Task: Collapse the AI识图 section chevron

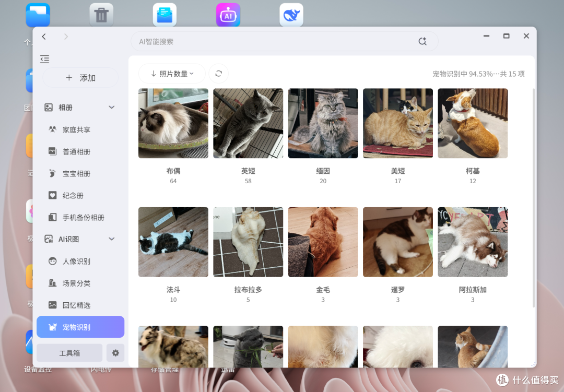Action: pyautogui.click(x=112, y=239)
